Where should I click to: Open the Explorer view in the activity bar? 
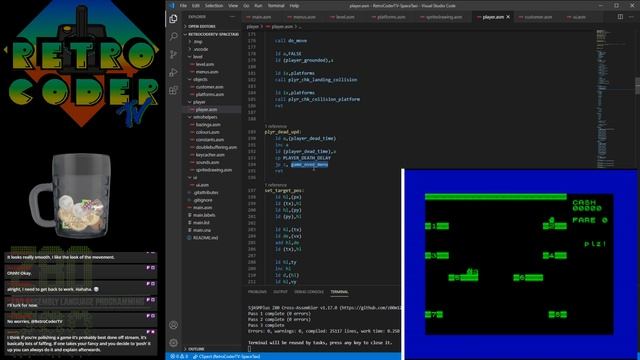point(173,18)
